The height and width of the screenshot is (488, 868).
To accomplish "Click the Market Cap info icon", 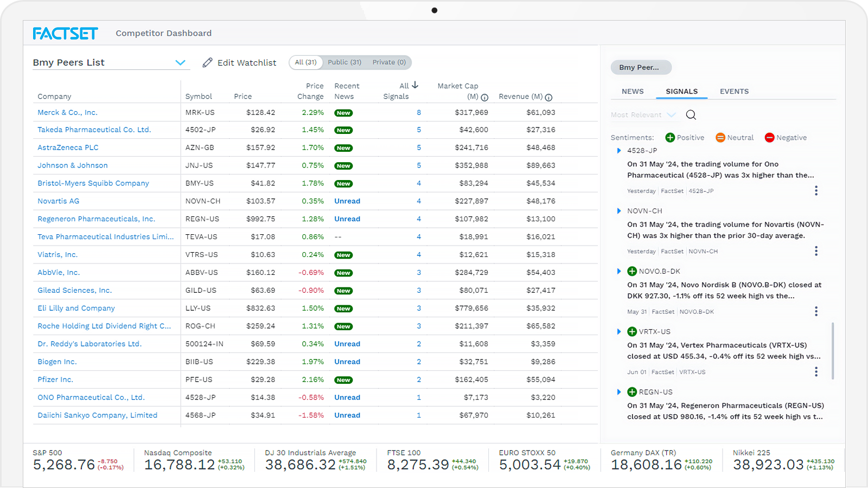I will [484, 97].
